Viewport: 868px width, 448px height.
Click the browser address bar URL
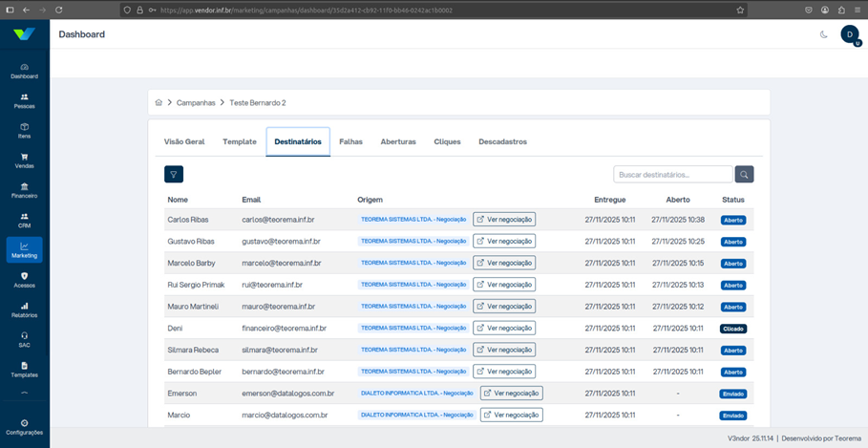307,10
